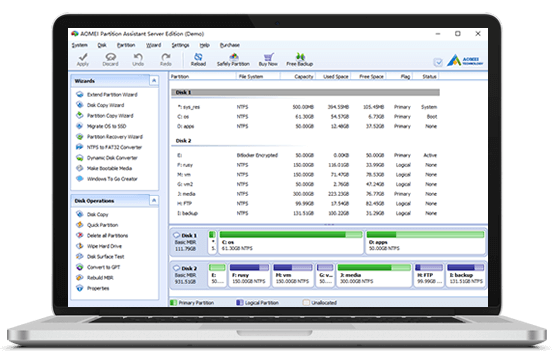Select the G: vm2 partition row
Viewport: 555px width, 362px height.
[x=305, y=184]
